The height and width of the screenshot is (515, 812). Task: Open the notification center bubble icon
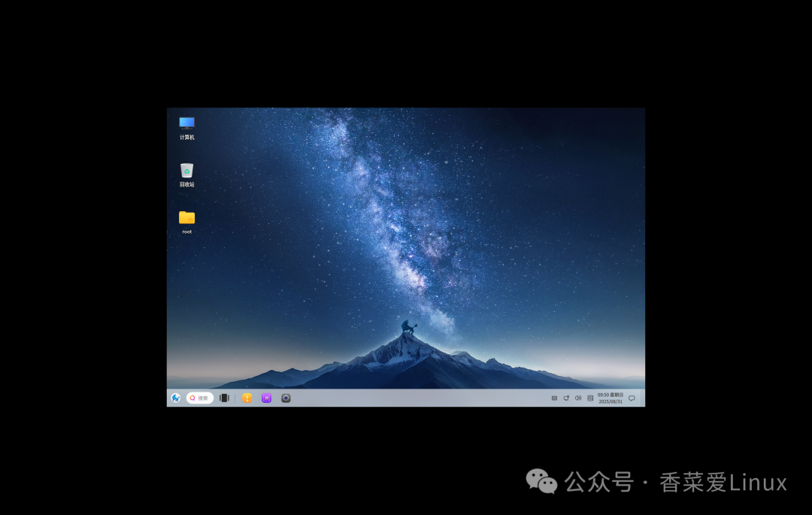[x=632, y=398]
